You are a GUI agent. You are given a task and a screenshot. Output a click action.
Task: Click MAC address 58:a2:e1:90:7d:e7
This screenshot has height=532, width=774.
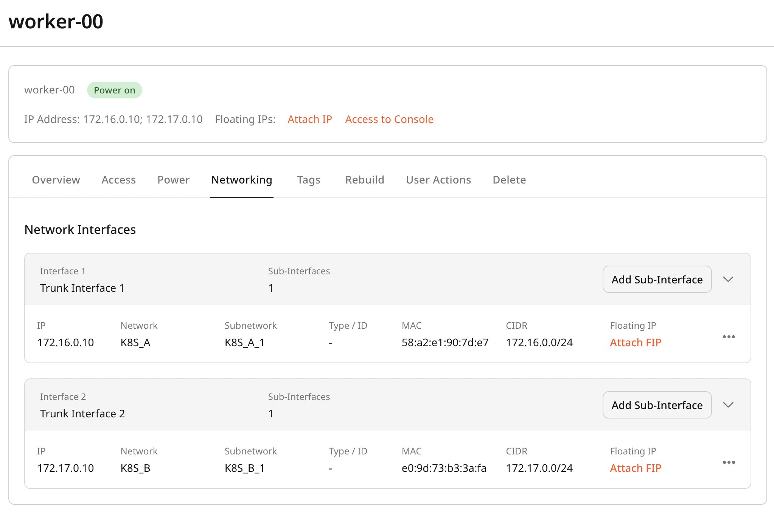click(x=445, y=342)
